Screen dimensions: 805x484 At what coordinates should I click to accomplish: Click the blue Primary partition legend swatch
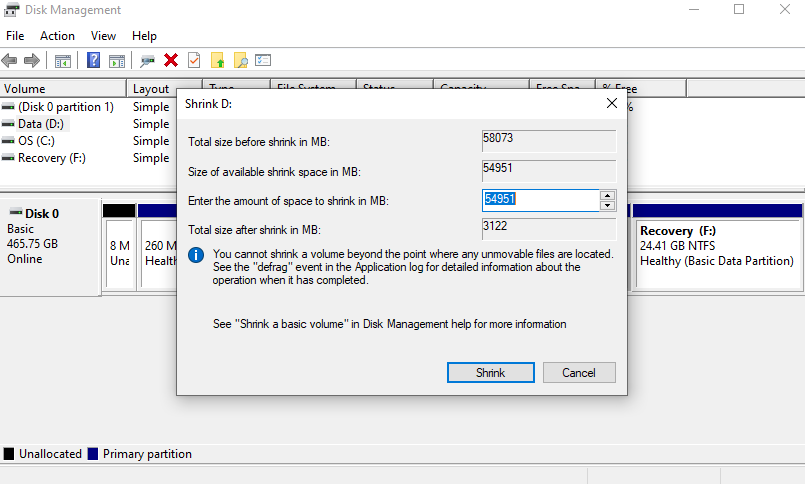pyautogui.click(x=93, y=454)
